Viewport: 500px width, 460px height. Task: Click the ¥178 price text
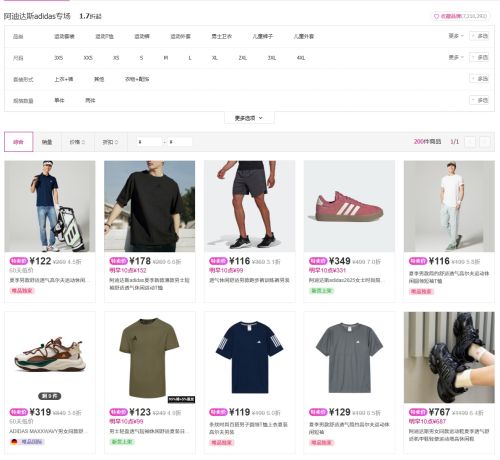point(140,261)
